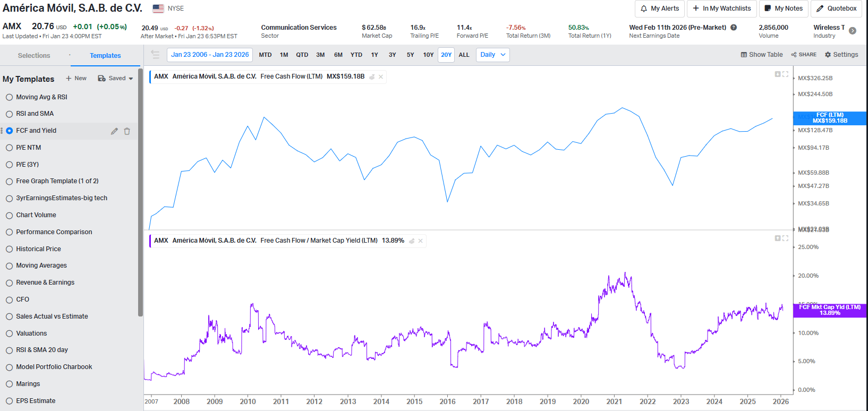Open the Jan 23 2006 - Jan 23 2026 date range field
Image resolution: width=868 pixels, height=411 pixels.
[210, 55]
